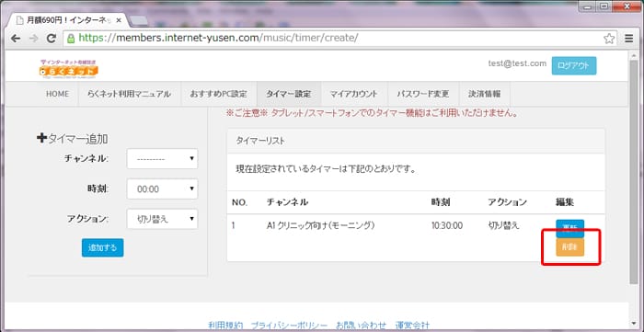Image resolution: width=644 pixels, height=332 pixels.
Task: Click the NO. column header
Action: pos(239,202)
